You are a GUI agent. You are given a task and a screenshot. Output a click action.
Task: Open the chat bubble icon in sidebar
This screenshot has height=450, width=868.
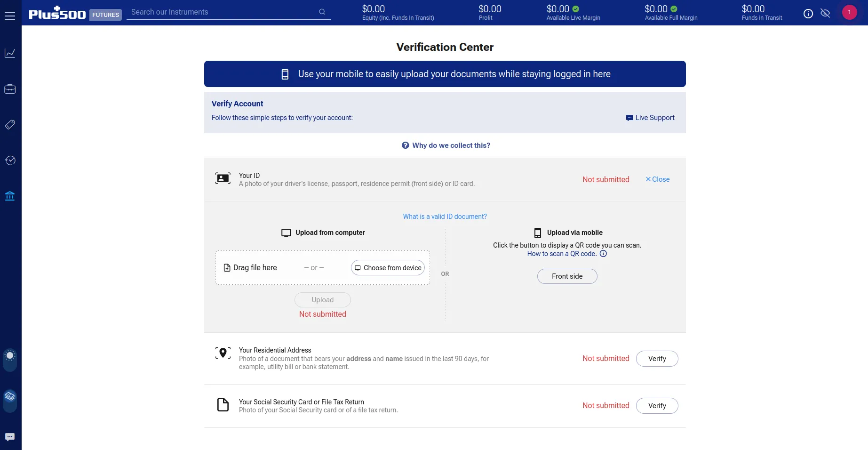pos(10,437)
